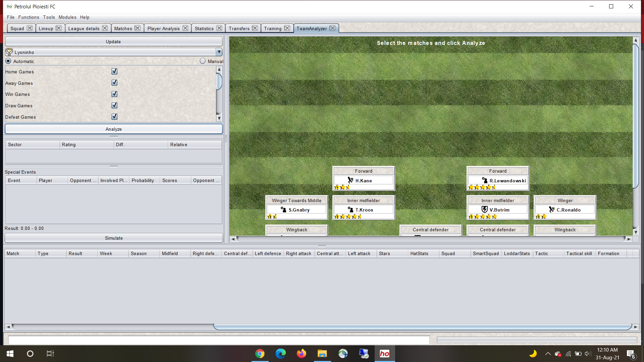Select the Manual radio button

pos(203,61)
